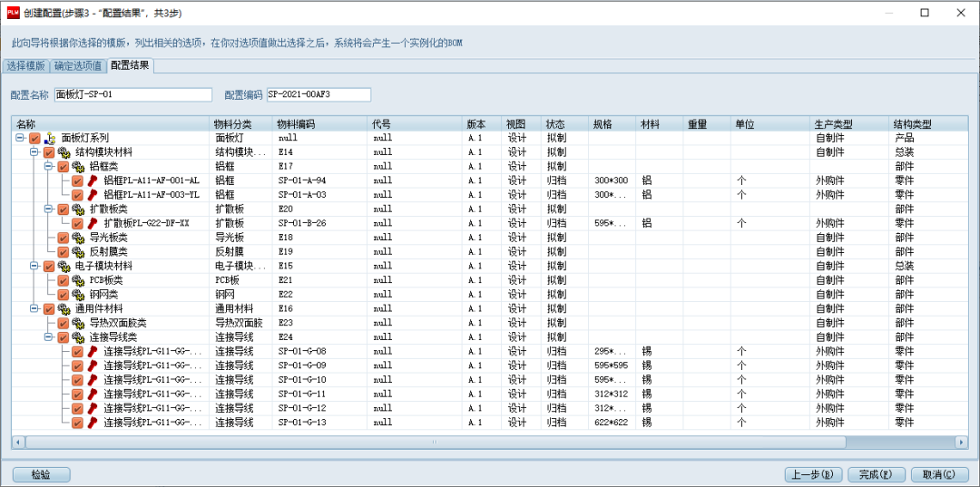Click the red part icon of 铝框PL-A11-AF-001-AL
The height and width of the screenshot is (487, 980).
pos(93,181)
